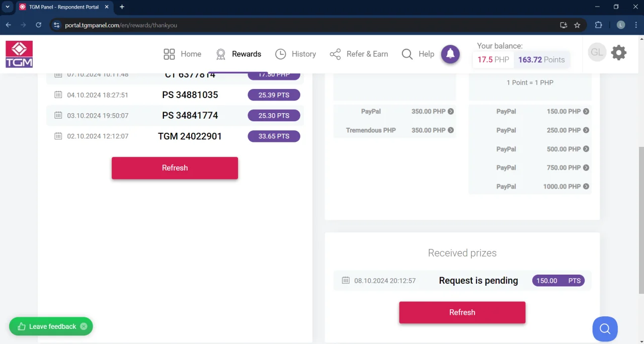The image size is (644, 344).
Task: Open the blue search chat bubble
Action: click(605, 329)
